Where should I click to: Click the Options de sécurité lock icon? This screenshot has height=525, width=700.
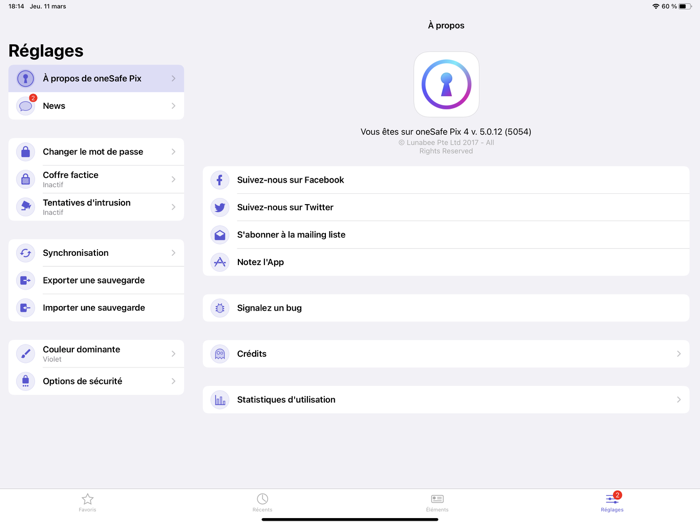25,381
